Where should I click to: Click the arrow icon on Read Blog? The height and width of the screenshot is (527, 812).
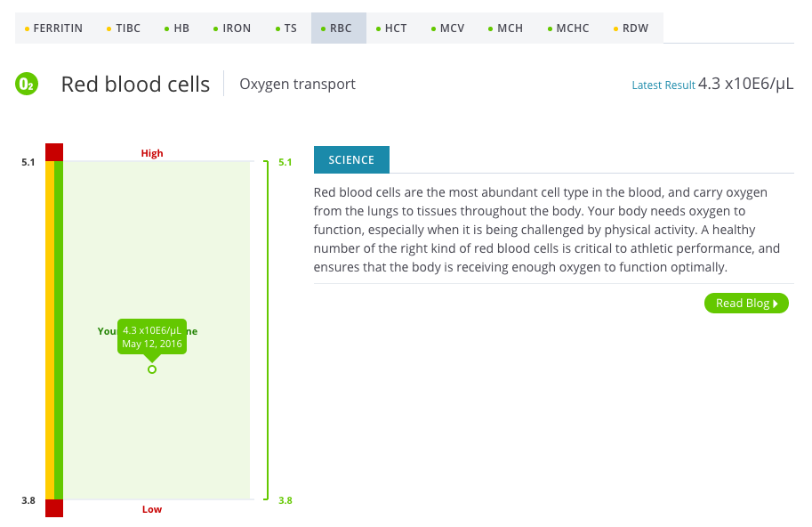point(774,303)
